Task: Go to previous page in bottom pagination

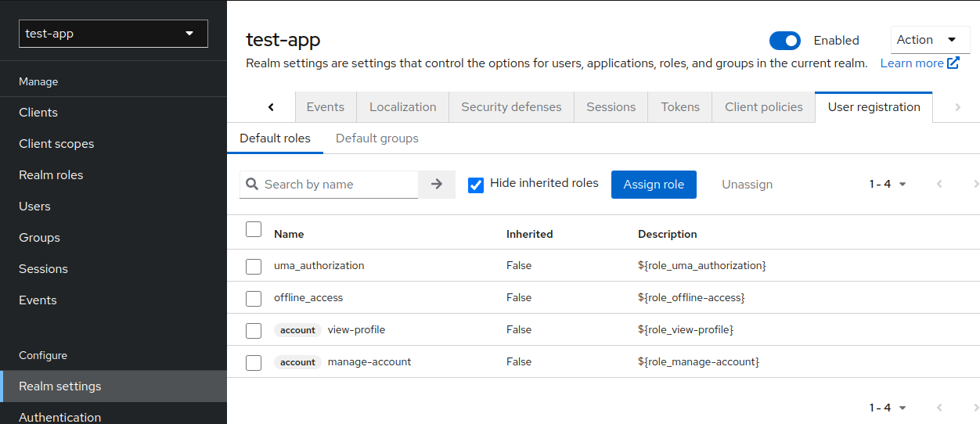Action: 939,408
